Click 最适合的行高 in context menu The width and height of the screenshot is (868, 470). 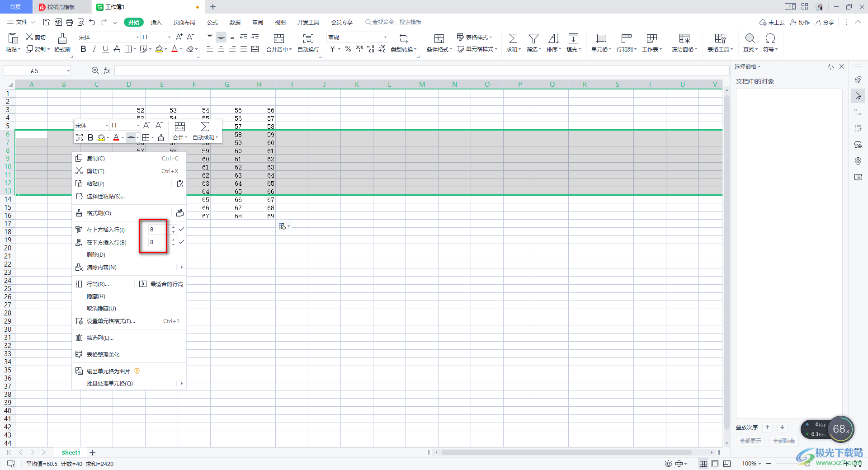(x=161, y=284)
